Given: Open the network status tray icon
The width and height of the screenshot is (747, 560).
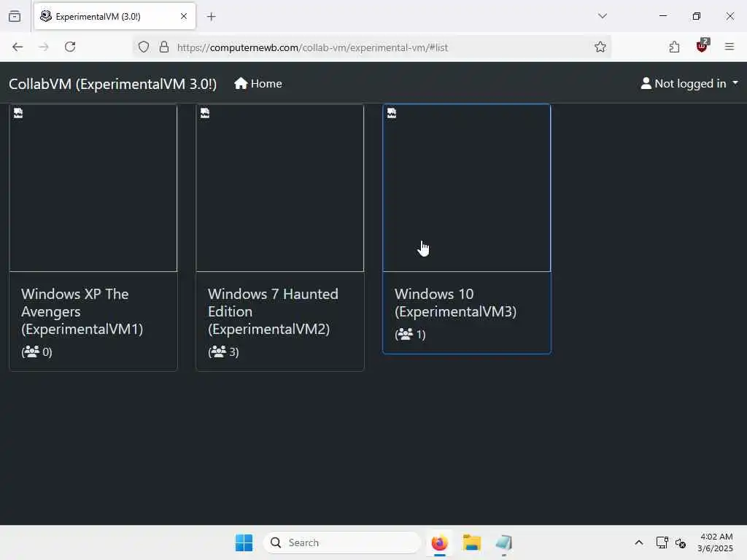Looking at the screenshot, I should tap(662, 542).
